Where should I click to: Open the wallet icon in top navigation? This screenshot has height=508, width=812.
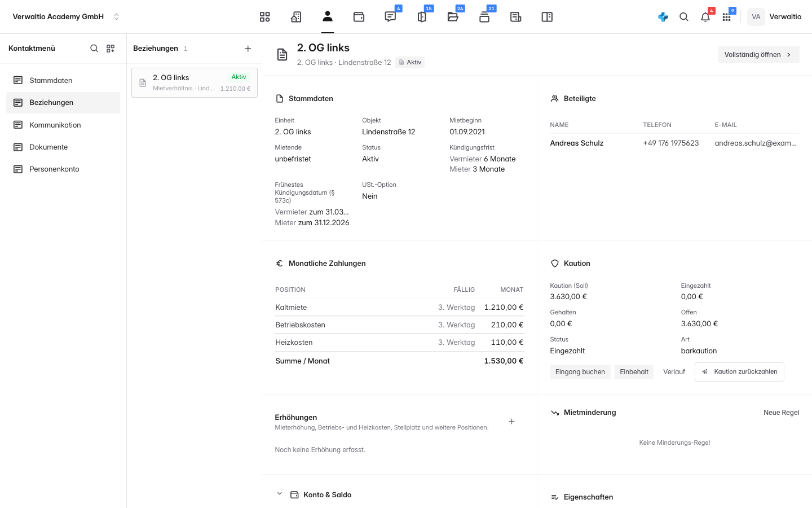click(359, 17)
